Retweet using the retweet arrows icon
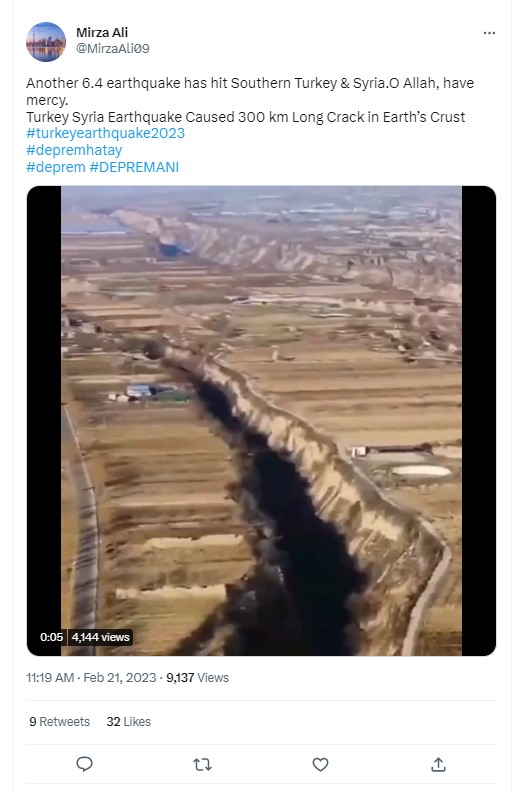This screenshot has height=792, width=526. (202, 765)
